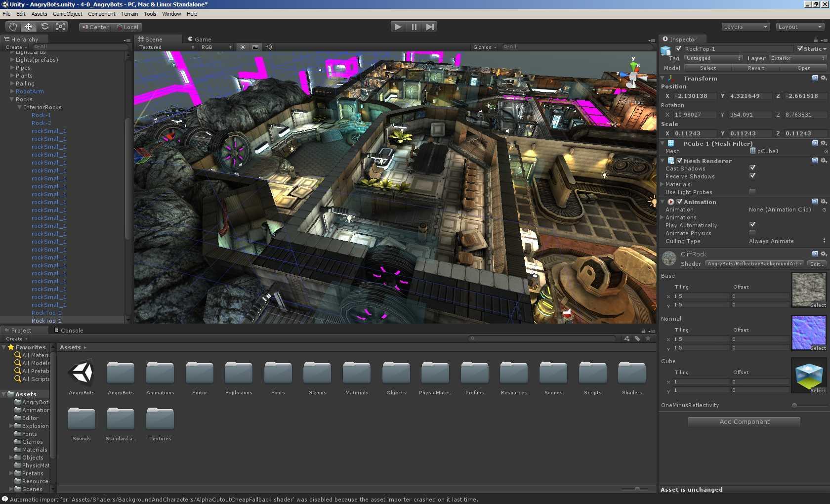830x504 pixels.
Task: Click the Step frame button
Action: click(430, 27)
